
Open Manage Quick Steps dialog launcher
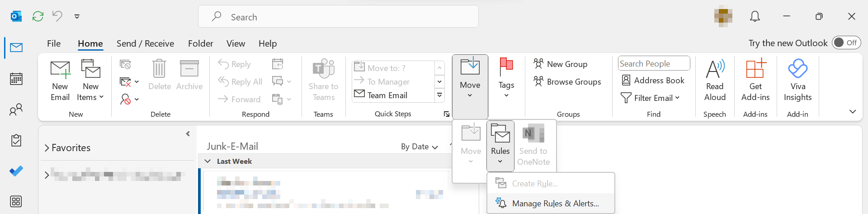click(x=447, y=114)
